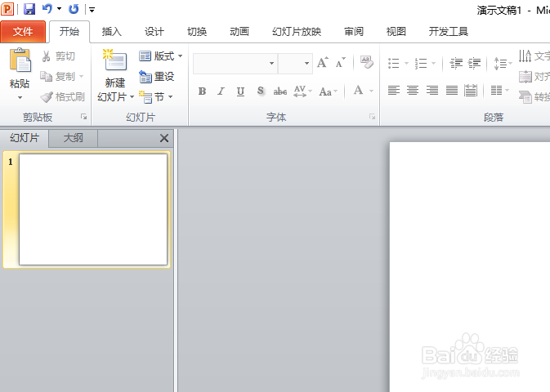
Task: Click the 文字方向 text direction icon
Action: pos(525,56)
